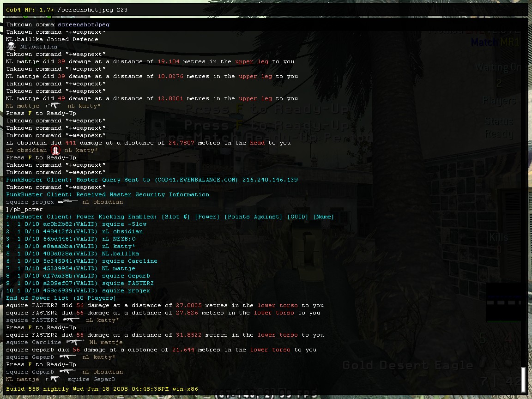Click the [GUID] column header
Viewport: 532px width, 399px height.
(x=297, y=217)
